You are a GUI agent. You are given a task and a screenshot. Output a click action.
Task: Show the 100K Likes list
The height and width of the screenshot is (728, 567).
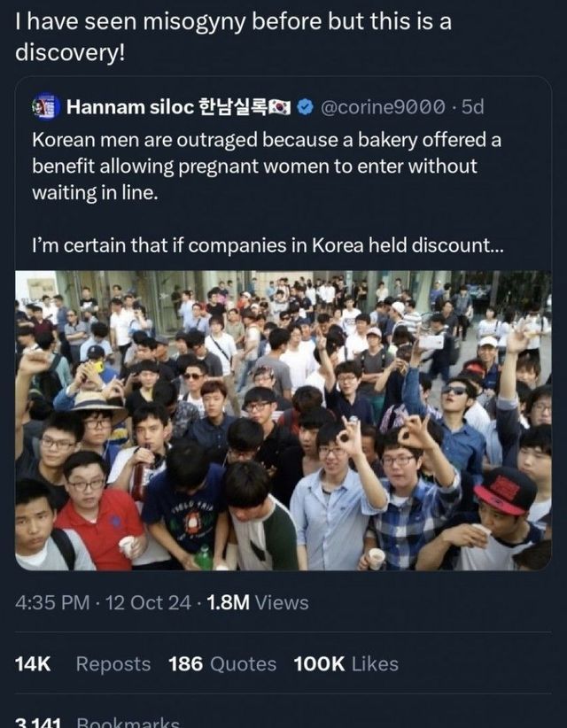[x=346, y=664]
